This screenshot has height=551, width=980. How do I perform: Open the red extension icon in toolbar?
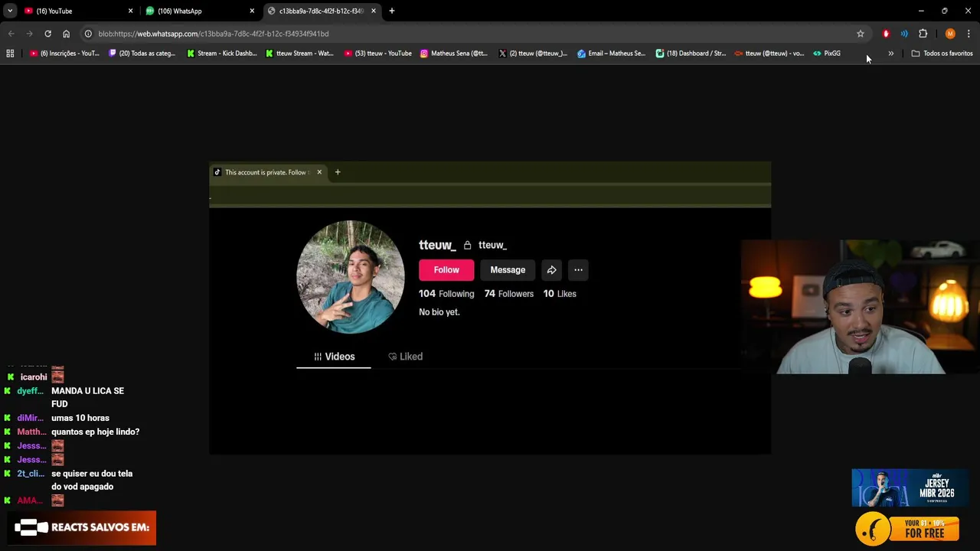(x=886, y=34)
